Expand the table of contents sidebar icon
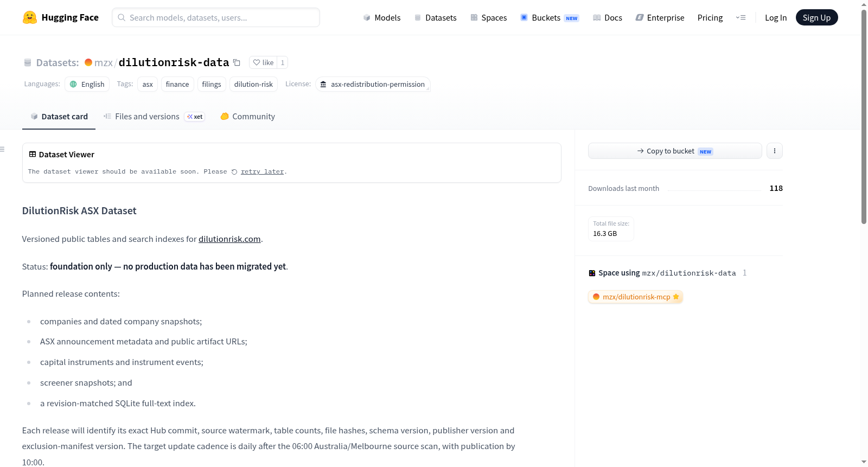Viewport: 868px width, 467px height. pyautogui.click(x=3, y=149)
